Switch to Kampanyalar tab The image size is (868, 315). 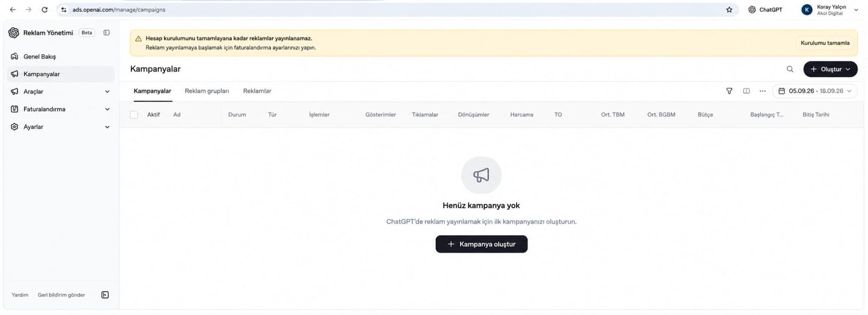[x=152, y=91]
